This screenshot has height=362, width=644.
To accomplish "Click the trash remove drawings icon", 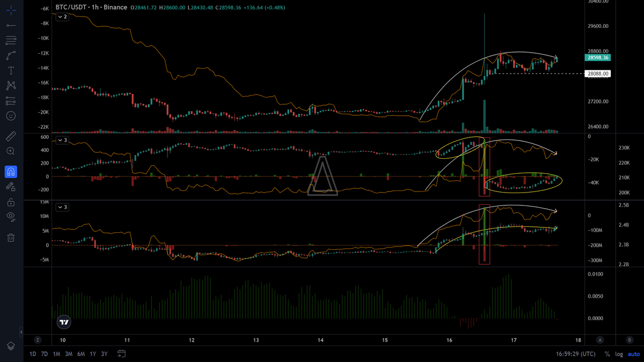I will click(x=11, y=238).
